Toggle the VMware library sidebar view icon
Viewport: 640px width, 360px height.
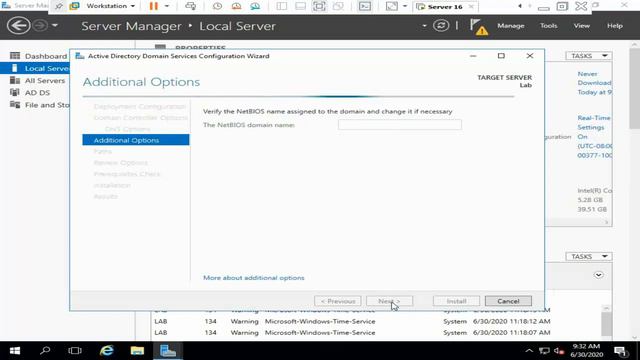pos(281,6)
